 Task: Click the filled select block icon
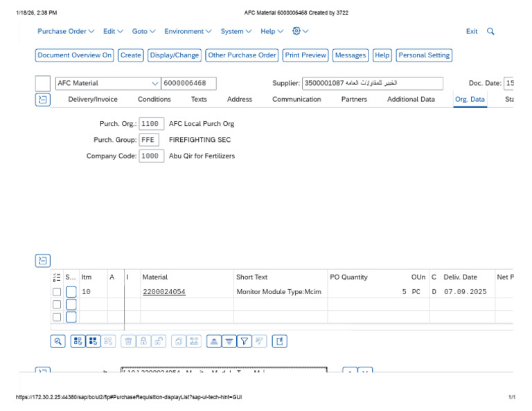click(93, 341)
